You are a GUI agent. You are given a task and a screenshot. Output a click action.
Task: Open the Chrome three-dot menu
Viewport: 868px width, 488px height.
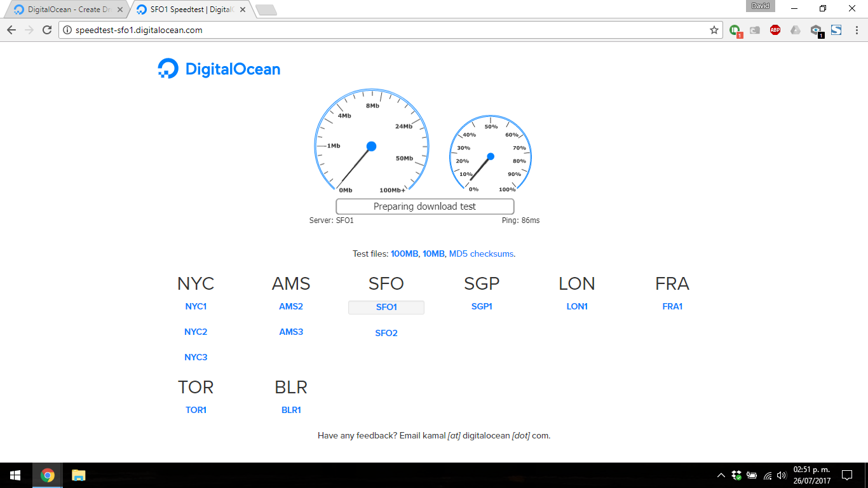coord(855,30)
